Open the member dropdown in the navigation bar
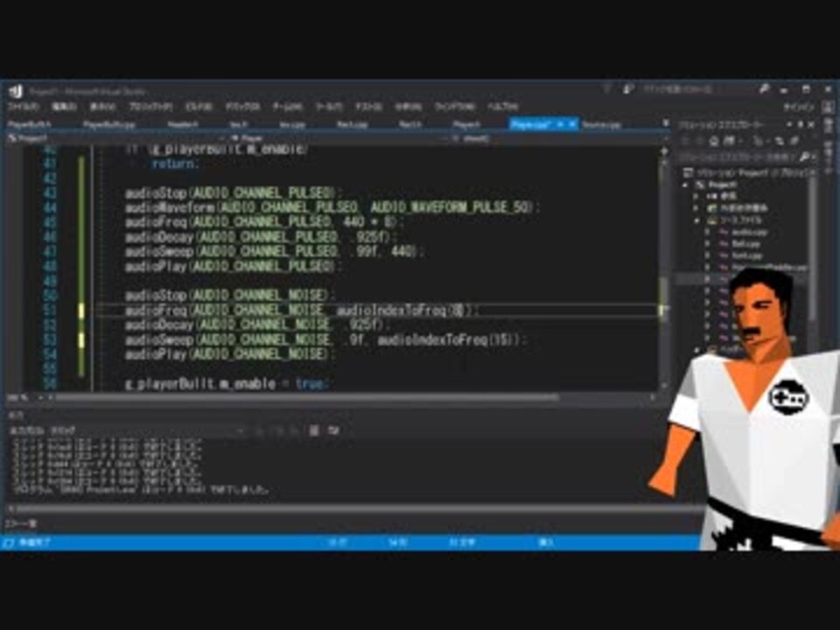 click(x=556, y=138)
